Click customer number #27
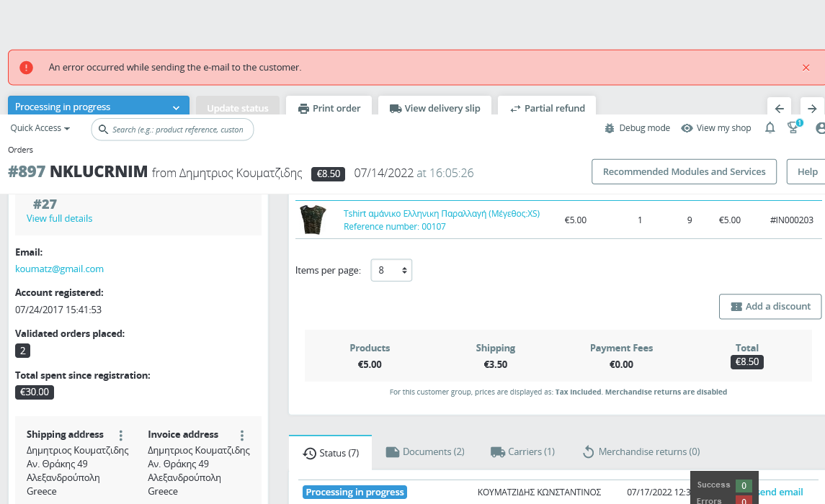 [x=45, y=204]
